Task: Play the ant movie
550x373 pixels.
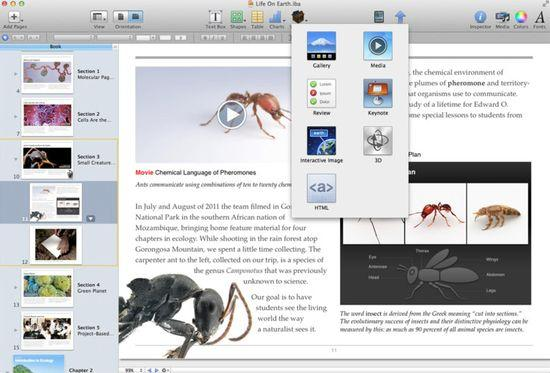Action: point(231,114)
